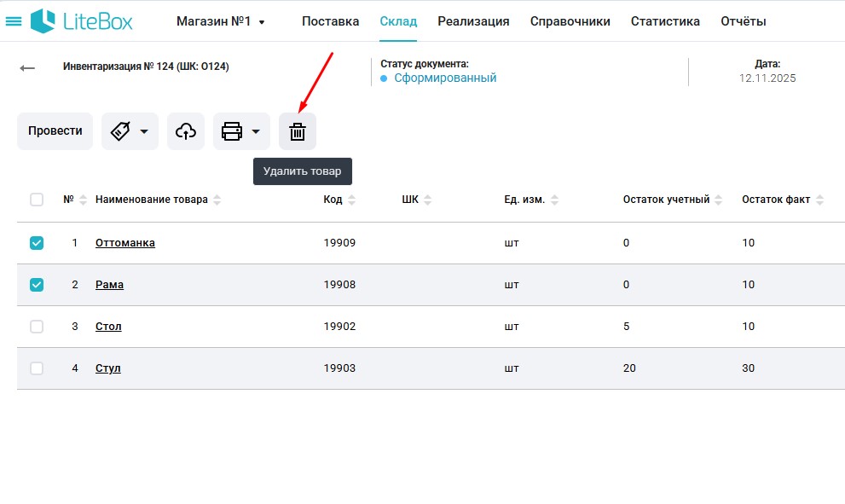Open the hamburger menu icon
Screen dimensions: 845x504
[x=14, y=21]
